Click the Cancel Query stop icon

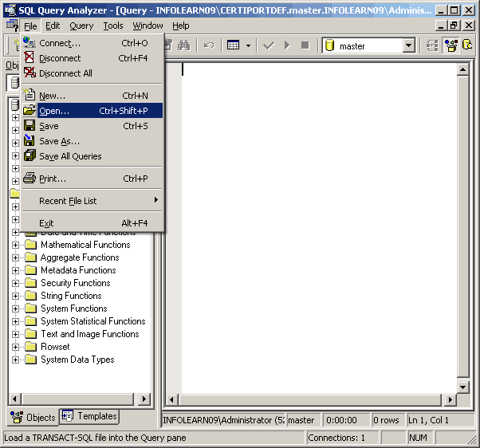coord(305,45)
